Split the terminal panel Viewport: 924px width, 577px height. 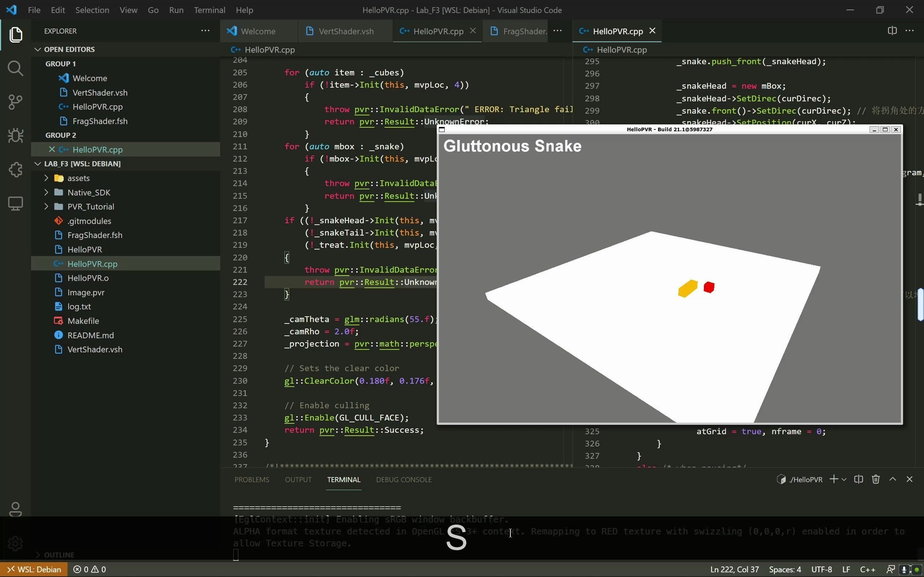(858, 479)
